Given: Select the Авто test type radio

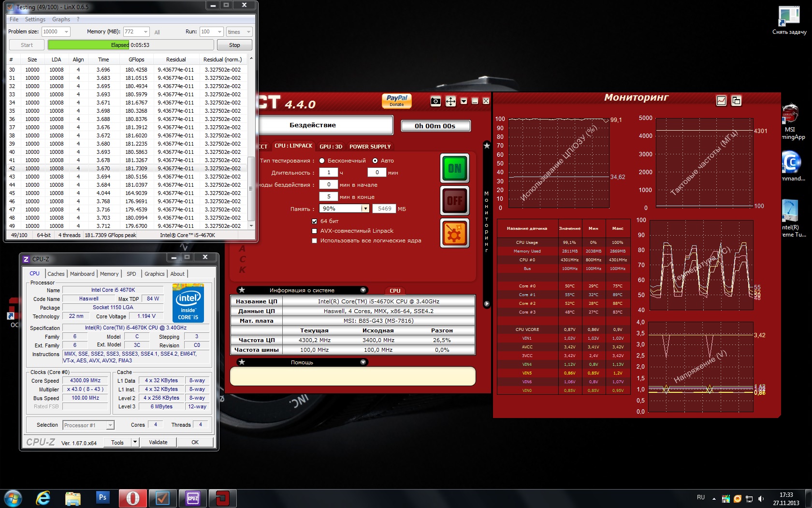Looking at the screenshot, I should tap(375, 161).
